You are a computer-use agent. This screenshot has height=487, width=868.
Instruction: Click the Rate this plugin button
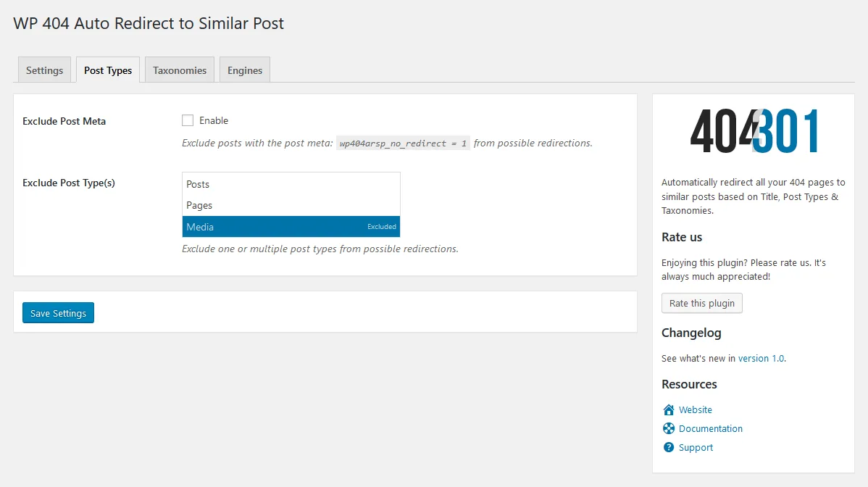click(x=702, y=303)
